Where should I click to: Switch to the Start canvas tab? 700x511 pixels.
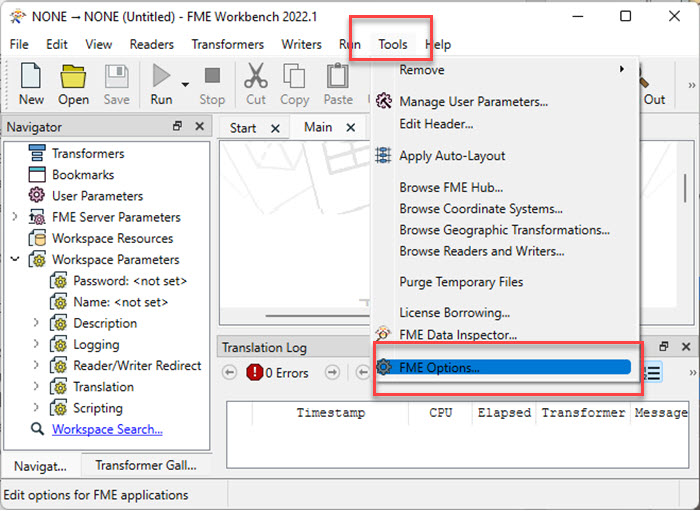243,128
